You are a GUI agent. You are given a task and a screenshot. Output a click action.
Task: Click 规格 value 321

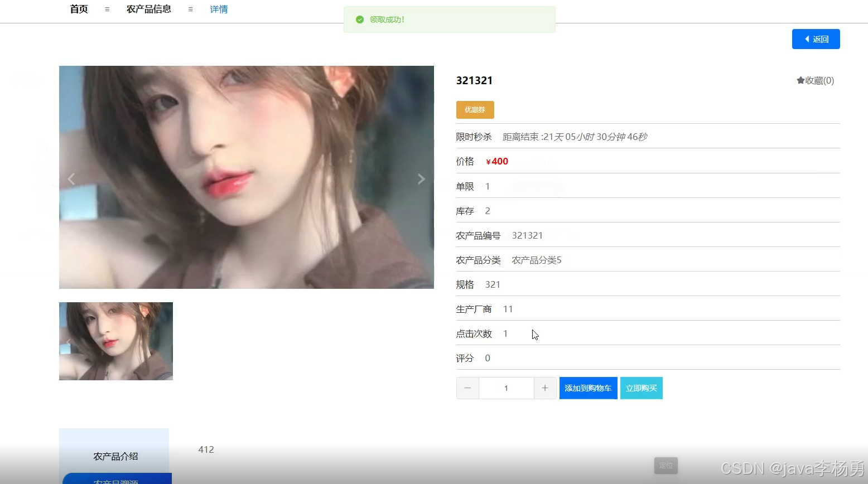tap(493, 284)
